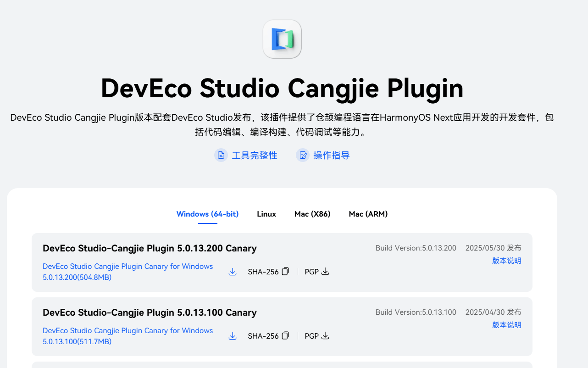The height and width of the screenshot is (368, 588).
Task: Open 版本说明 for the 2025/04/30 release
Action: 507,325
